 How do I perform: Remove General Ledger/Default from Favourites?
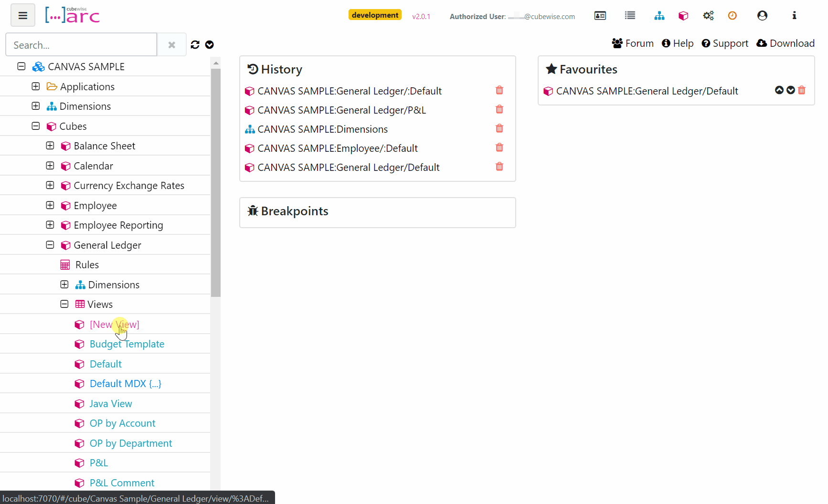[x=802, y=90]
